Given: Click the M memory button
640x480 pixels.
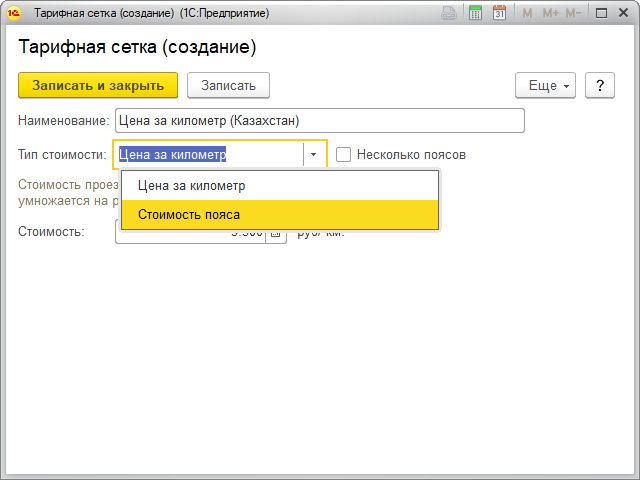Looking at the screenshot, I should 527,14.
